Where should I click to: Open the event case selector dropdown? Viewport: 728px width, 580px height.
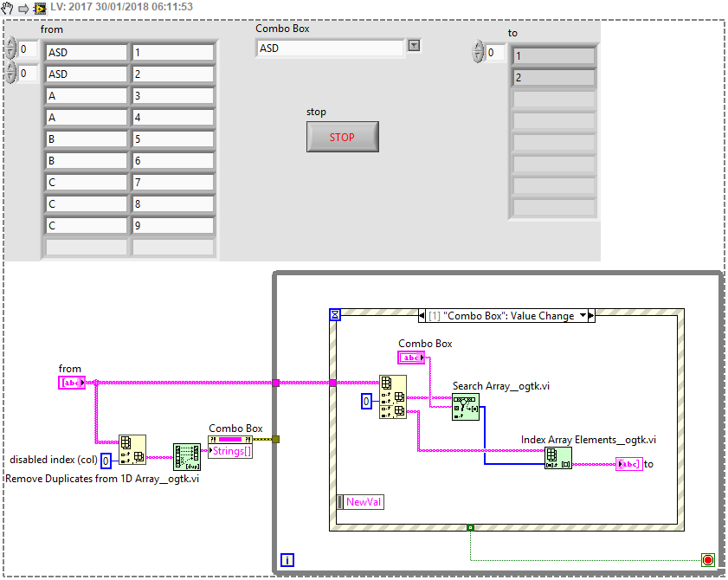coord(583,316)
